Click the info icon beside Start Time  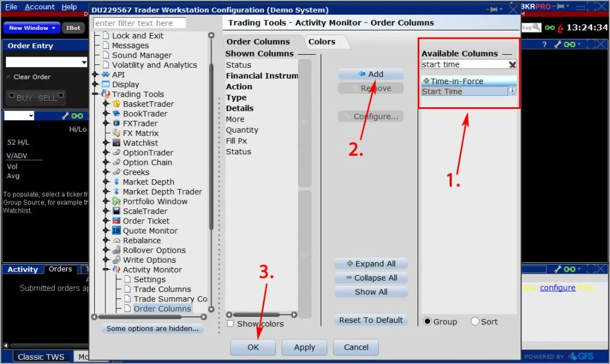[x=512, y=92]
